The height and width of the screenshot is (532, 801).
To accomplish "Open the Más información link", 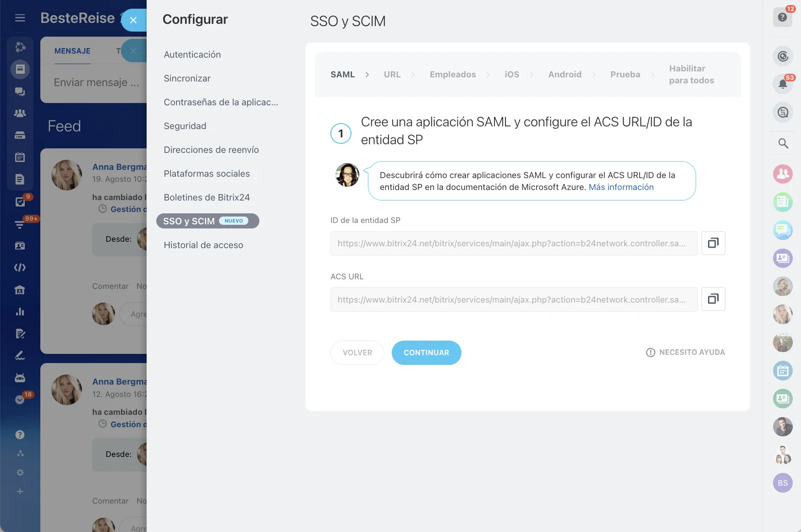I will pyautogui.click(x=621, y=187).
